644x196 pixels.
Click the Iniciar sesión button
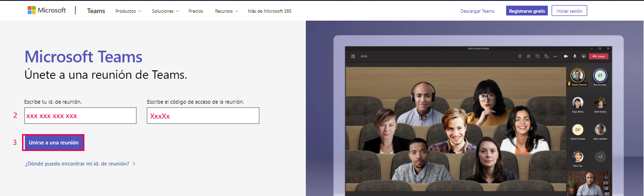pyautogui.click(x=569, y=11)
